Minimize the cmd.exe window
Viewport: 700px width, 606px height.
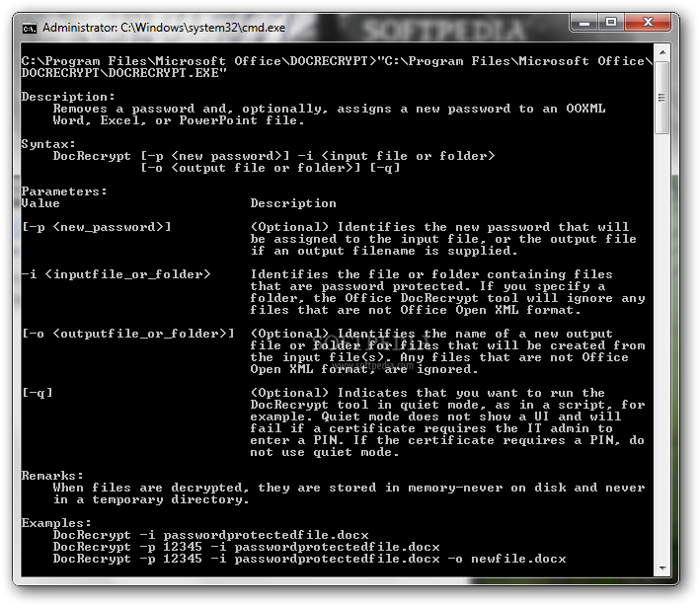tap(584, 23)
